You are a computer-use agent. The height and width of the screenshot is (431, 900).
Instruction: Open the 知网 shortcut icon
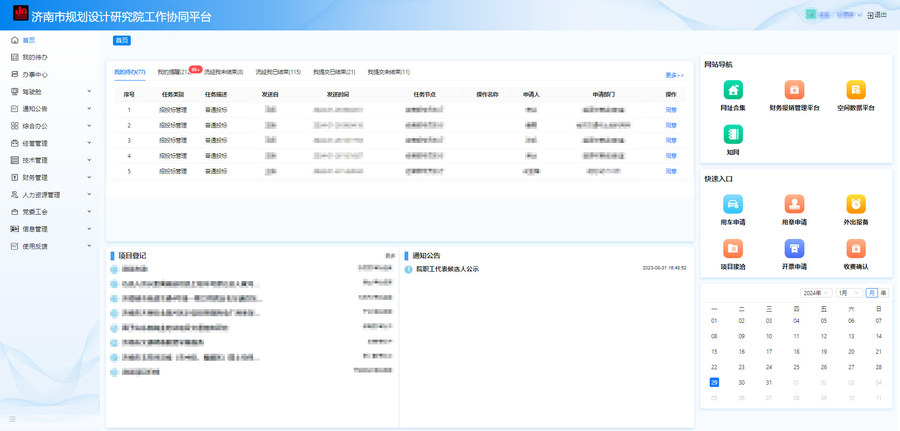point(733,135)
